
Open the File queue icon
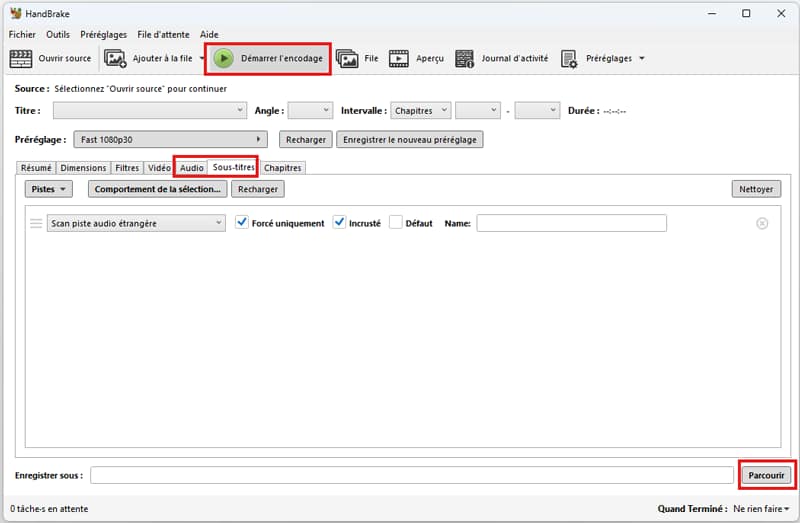[x=347, y=59]
